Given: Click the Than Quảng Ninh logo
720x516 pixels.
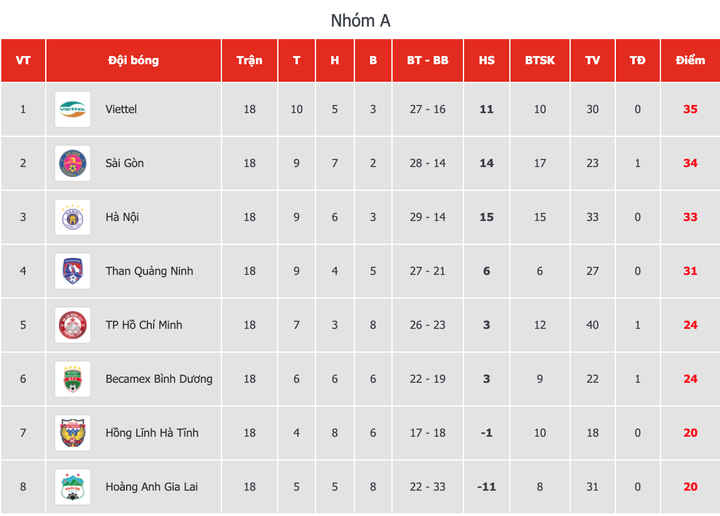Looking at the screenshot, I should (73, 271).
